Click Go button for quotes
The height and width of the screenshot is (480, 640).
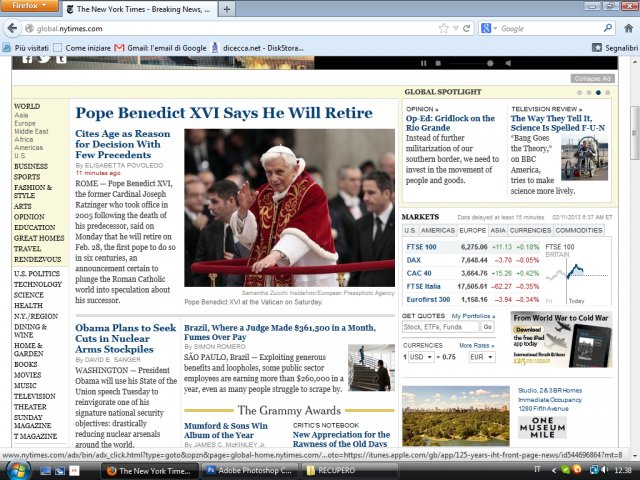coord(487,327)
